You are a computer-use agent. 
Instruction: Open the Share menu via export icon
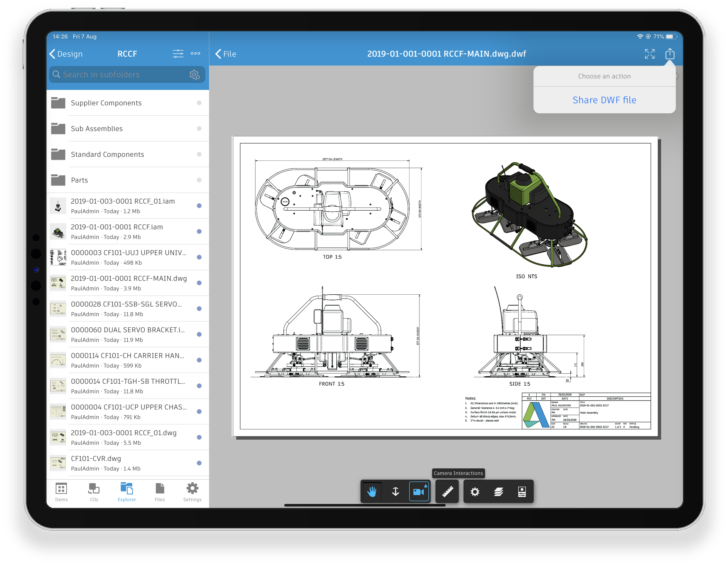pos(670,54)
